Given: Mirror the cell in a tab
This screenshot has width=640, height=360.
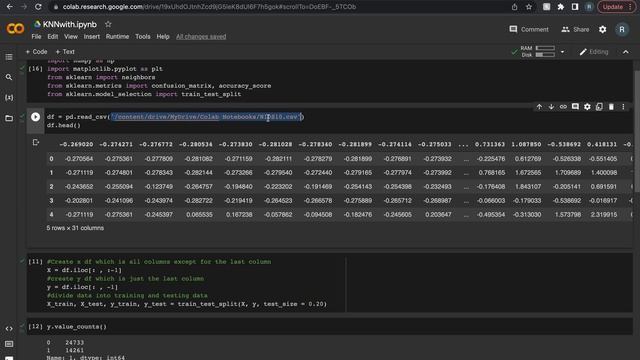Looking at the screenshot, I should [599, 107].
